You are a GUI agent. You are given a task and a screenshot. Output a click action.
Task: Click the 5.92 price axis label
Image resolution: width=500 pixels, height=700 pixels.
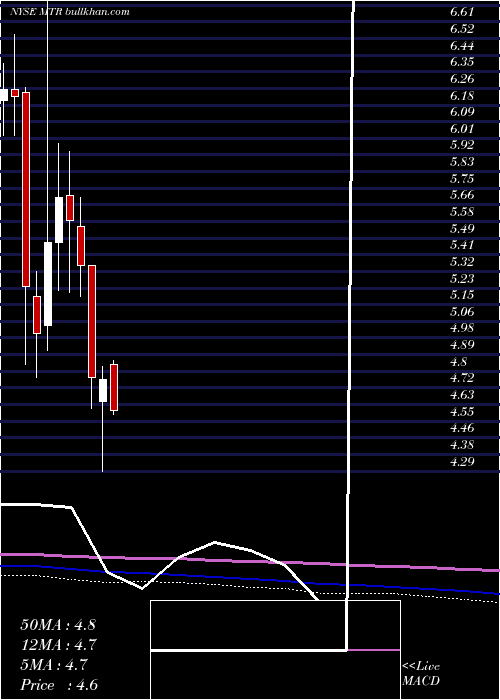(462, 146)
